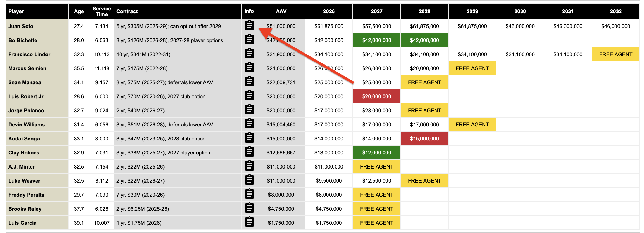Click Bo Bichette's info clipboard icon
644x233 pixels.
point(249,40)
